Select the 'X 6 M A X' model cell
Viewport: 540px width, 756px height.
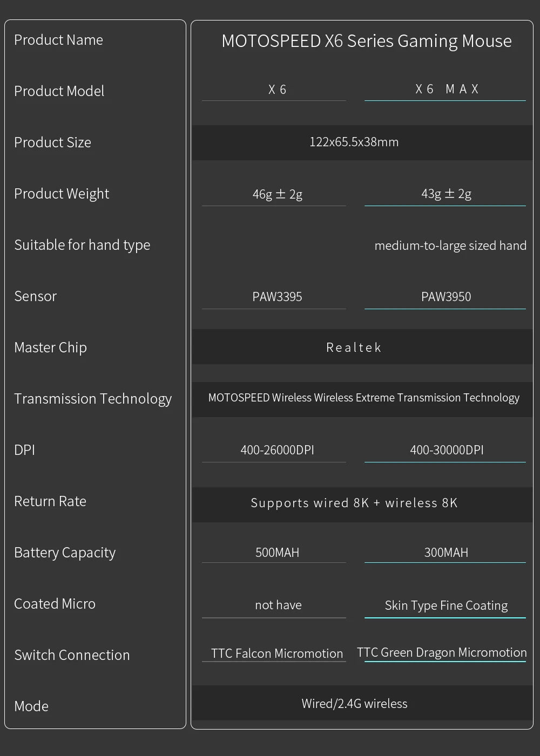click(447, 89)
